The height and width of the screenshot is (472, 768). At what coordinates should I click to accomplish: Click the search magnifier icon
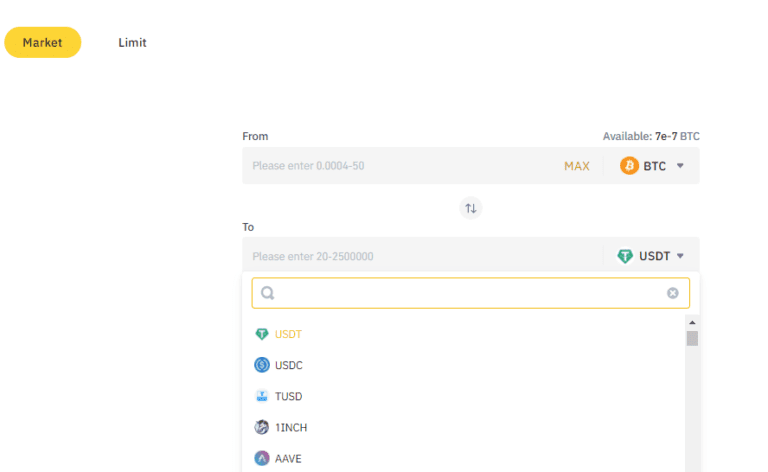(267, 293)
